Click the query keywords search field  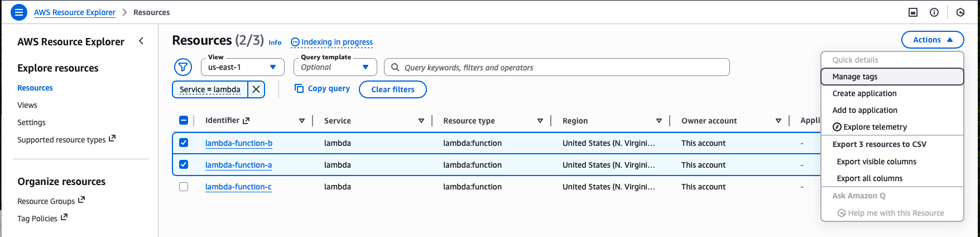[x=556, y=67]
